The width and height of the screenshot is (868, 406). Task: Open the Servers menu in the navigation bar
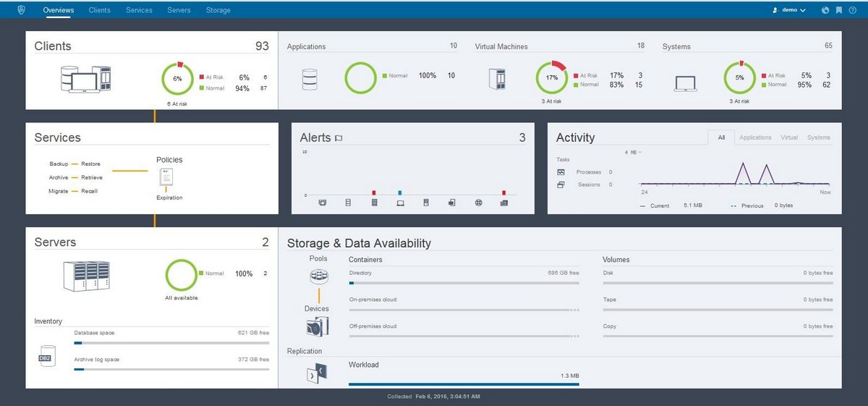click(x=179, y=10)
